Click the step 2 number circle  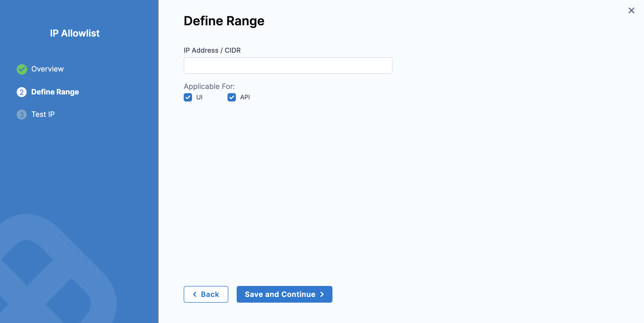pyautogui.click(x=22, y=92)
